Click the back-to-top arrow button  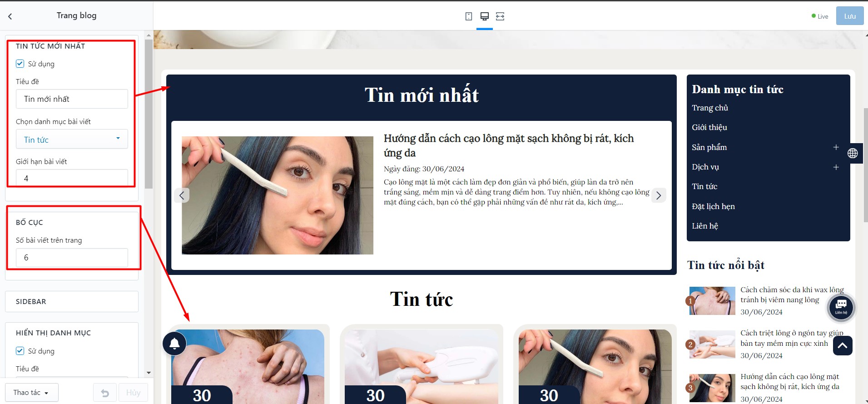point(843,345)
